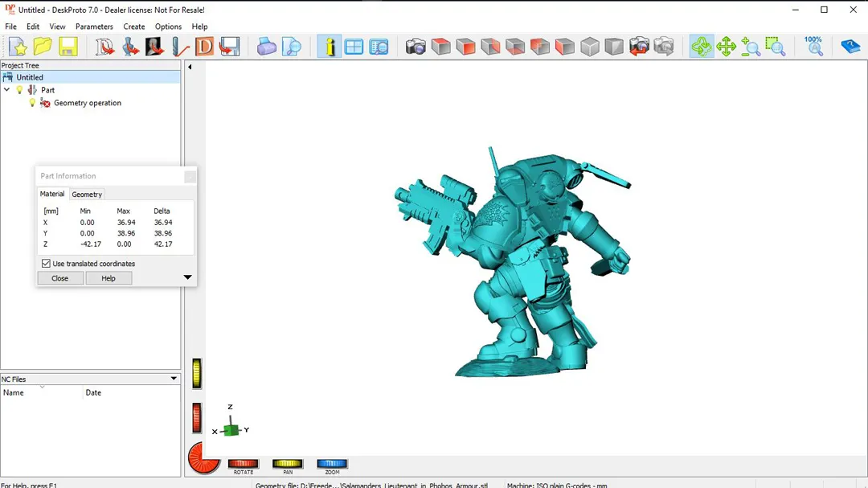
Task: Click the X Max value 36.94
Action: click(126, 222)
